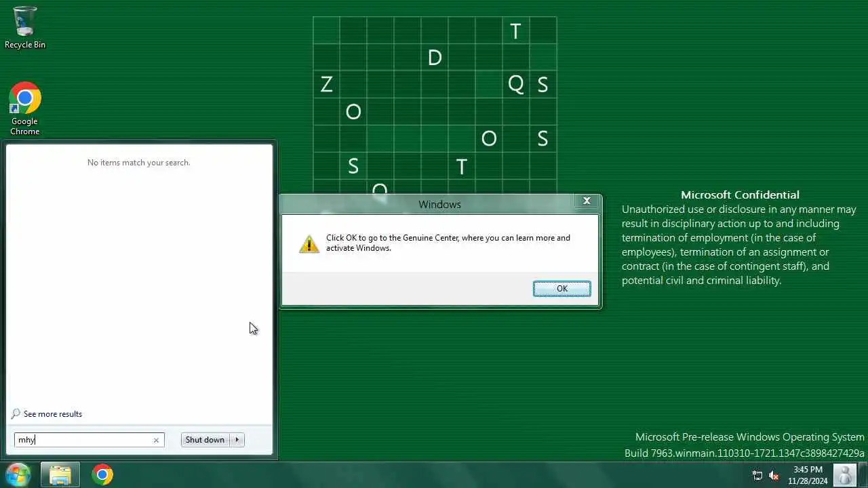Close the Windows activation dialog
Image resolution: width=868 pixels, height=488 pixels.
[x=587, y=201]
